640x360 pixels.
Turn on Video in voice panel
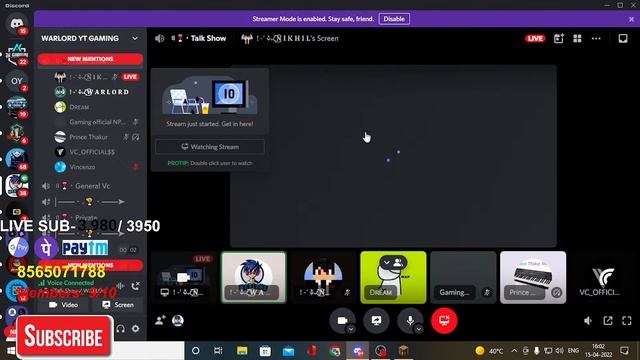tap(63, 305)
